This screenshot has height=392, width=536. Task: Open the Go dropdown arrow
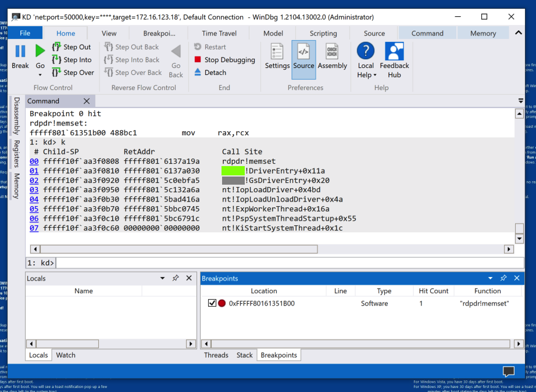click(40, 75)
